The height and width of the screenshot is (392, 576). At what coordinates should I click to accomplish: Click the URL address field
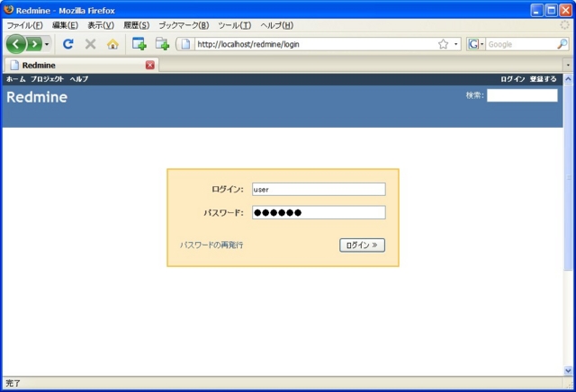click(x=316, y=44)
